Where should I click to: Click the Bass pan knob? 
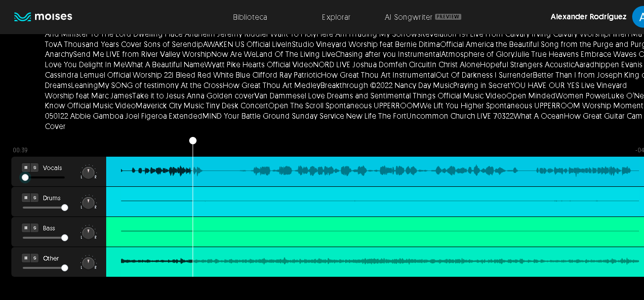[88, 233]
